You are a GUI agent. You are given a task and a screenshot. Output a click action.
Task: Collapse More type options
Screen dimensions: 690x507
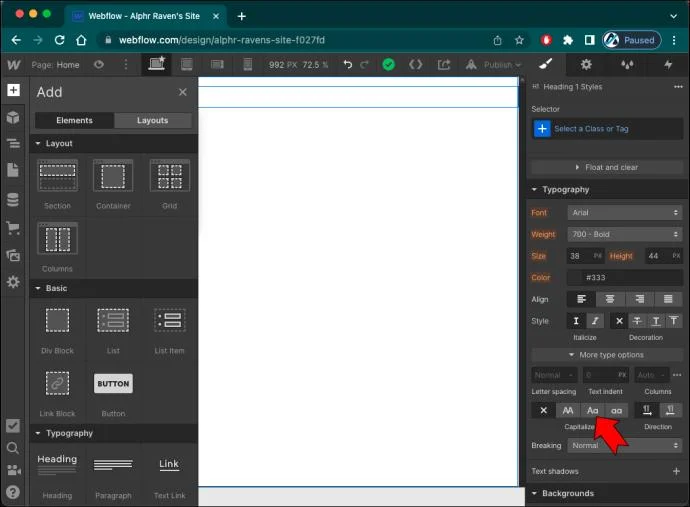[x=607, y=355]
